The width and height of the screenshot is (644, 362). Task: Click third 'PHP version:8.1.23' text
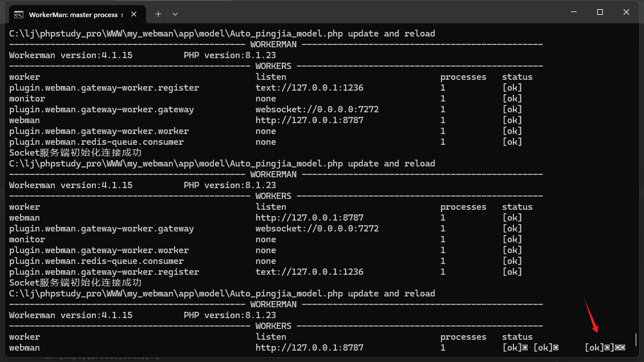pyautogui.click(x=229, y=315)
